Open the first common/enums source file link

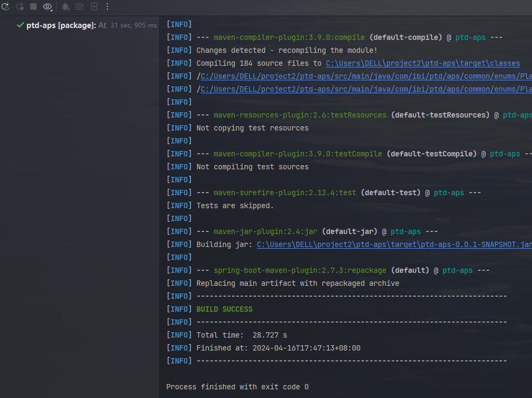(366, 76)
